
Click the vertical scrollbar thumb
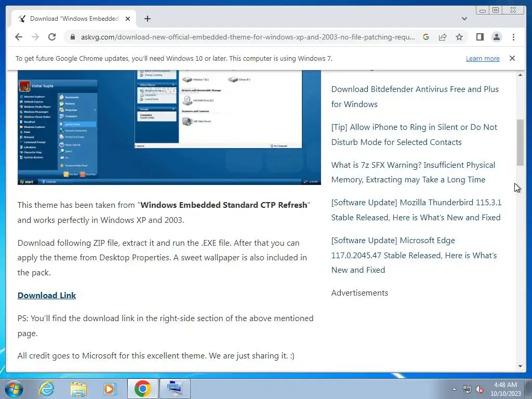(x=520, y=142)
